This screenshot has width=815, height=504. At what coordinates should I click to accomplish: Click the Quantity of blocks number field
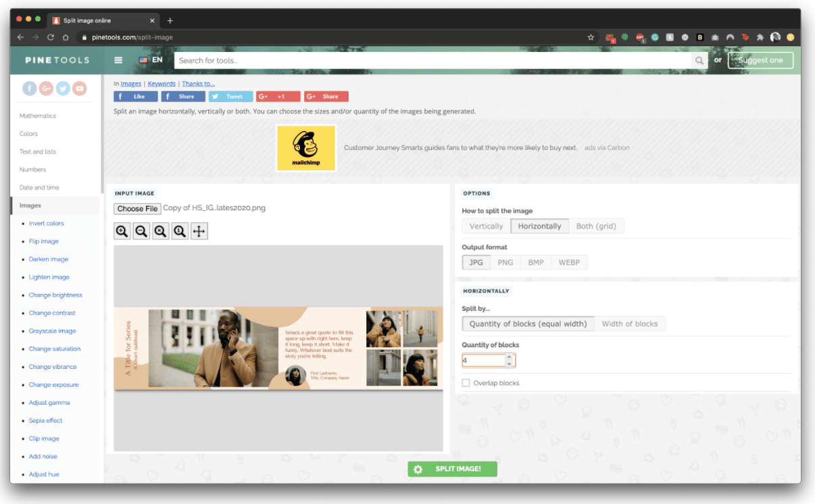(489, 360)
